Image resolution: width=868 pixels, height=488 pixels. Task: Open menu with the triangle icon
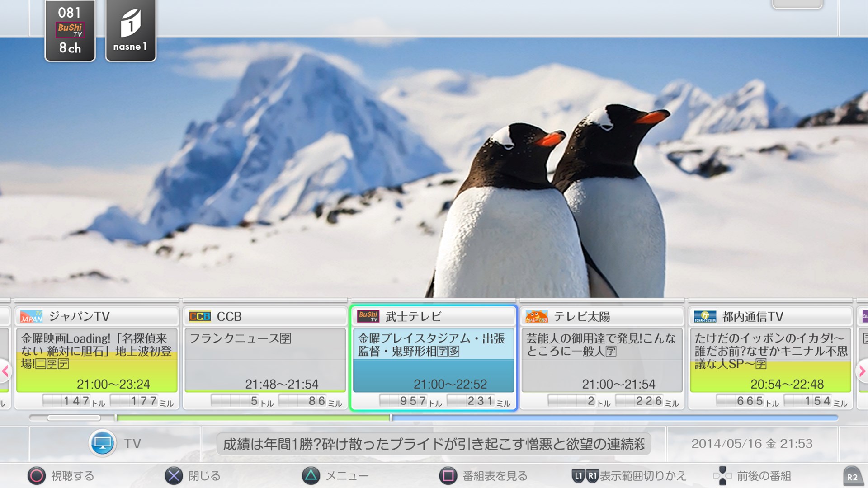(x=311, y=476)
